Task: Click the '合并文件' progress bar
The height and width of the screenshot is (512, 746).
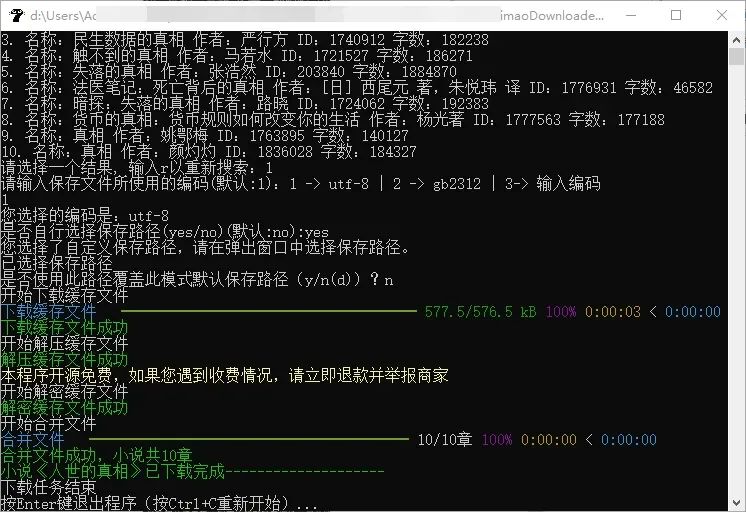Action: [249, 439]
